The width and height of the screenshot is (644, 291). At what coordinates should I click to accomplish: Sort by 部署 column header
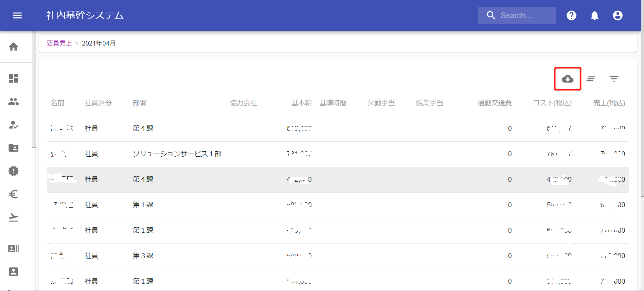click(139, 103)
